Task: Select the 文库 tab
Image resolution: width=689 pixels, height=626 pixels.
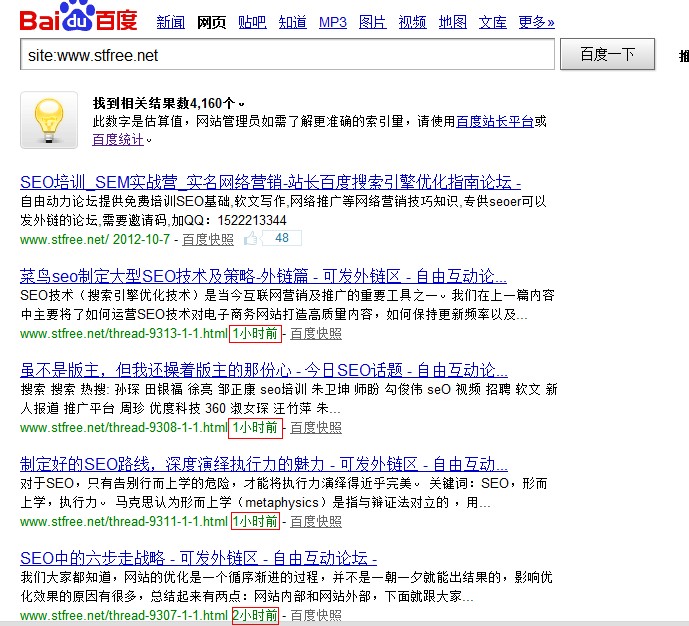Action: (x=492, y=22)
